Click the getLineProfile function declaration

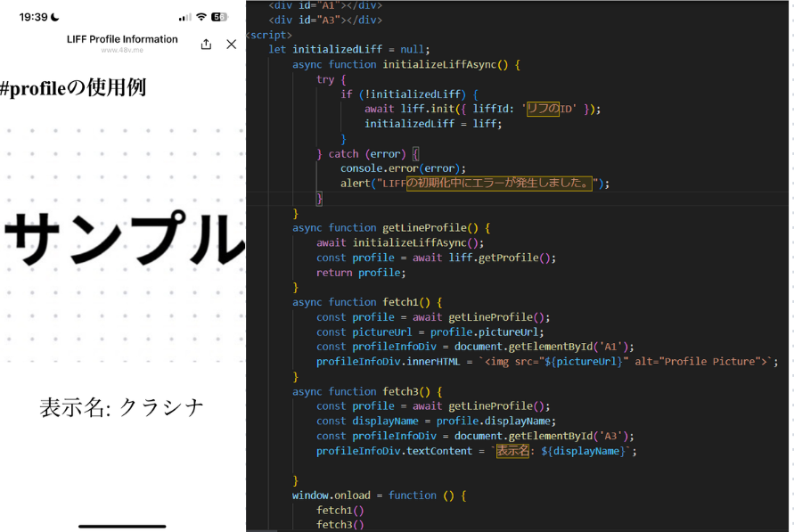point(390,228)
